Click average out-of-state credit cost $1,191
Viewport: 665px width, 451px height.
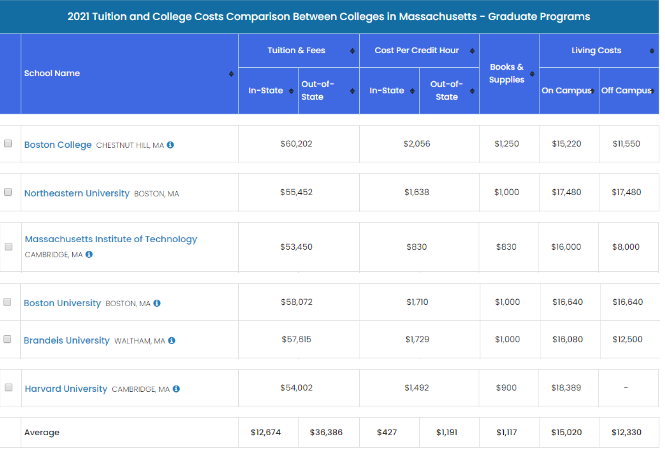(447, 432)
